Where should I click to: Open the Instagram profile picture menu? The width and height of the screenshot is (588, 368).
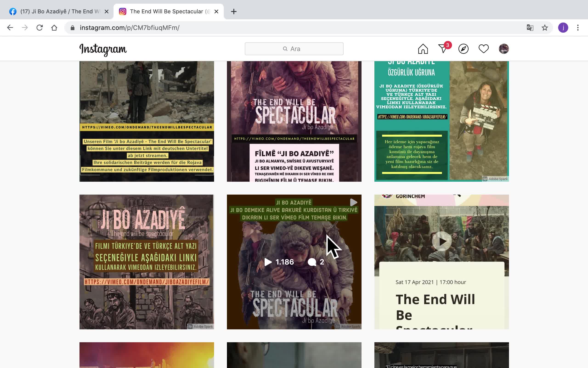(504, 49)
